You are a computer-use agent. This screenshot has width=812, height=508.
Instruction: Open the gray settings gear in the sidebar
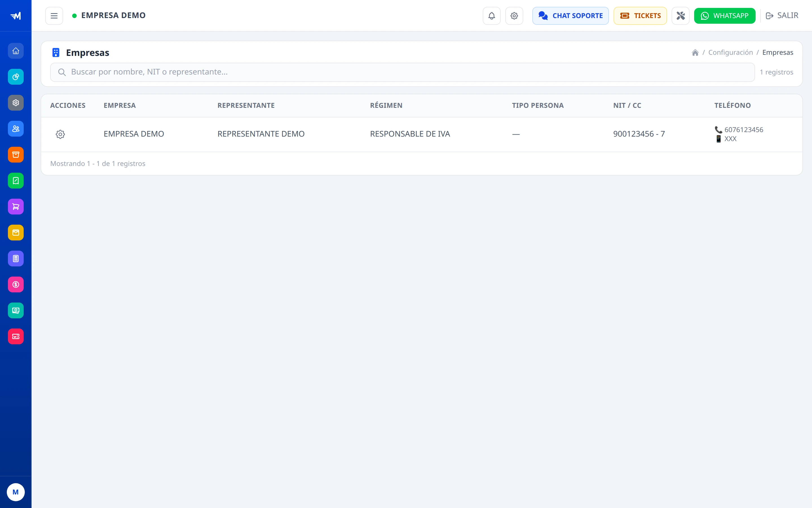16,103
